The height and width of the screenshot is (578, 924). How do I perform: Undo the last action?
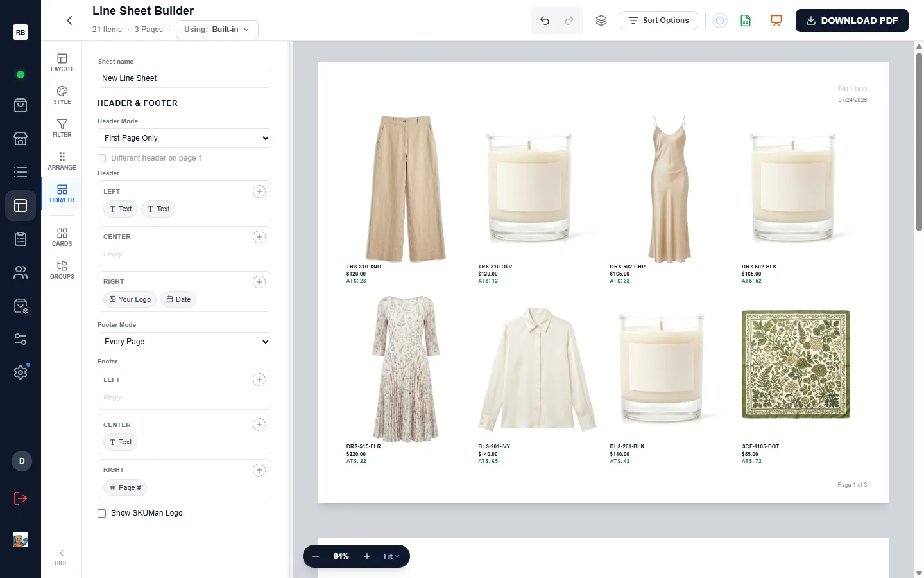pyautogui.click(x=545, y=21)
